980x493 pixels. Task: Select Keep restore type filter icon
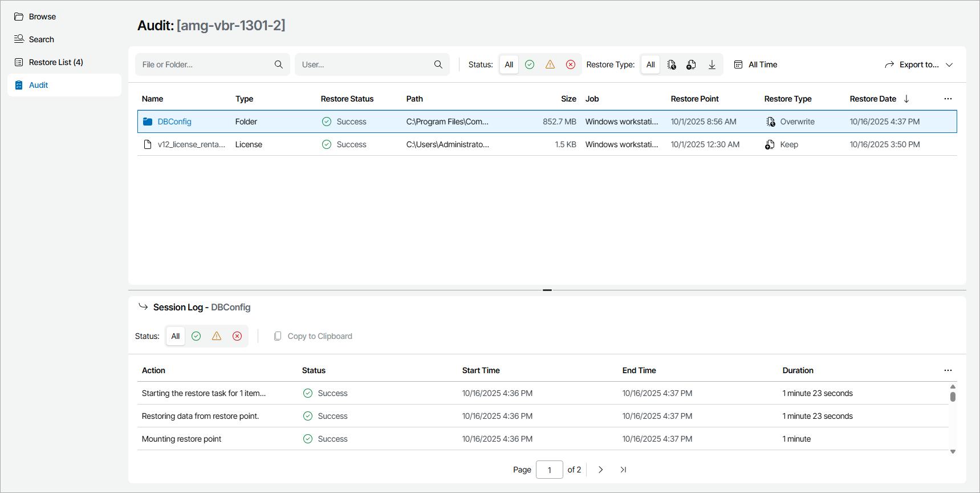point(691,64)
